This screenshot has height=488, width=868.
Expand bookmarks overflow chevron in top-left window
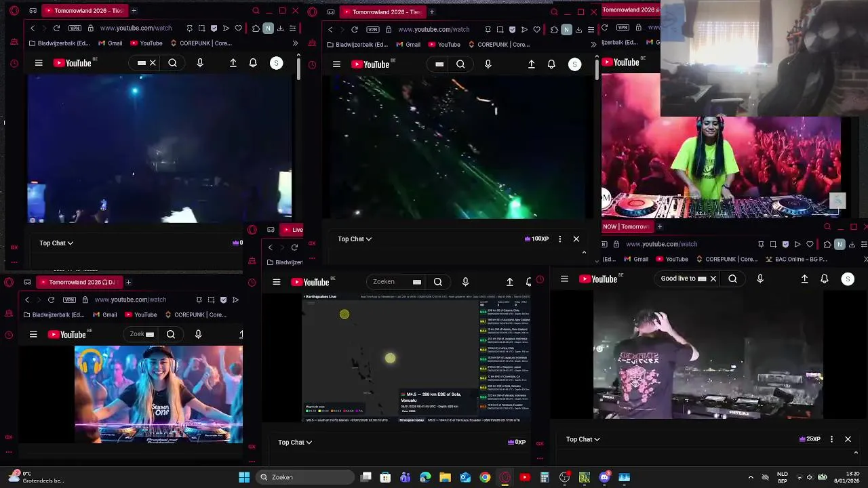pyautogui.click(x=295, y=43)
